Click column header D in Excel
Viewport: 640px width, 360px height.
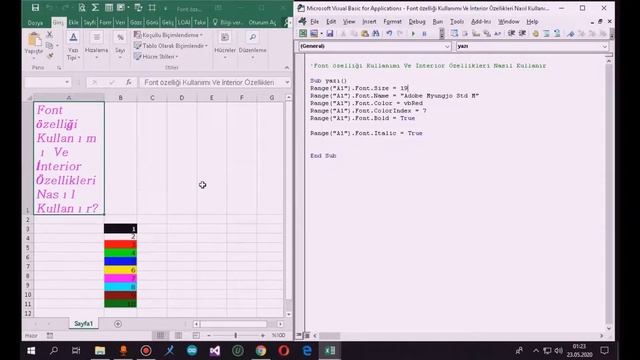182,98
